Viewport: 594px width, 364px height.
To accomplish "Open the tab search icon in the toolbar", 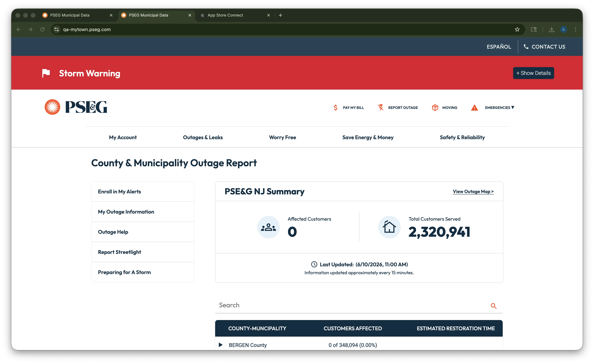I will [x=534, y=29].
